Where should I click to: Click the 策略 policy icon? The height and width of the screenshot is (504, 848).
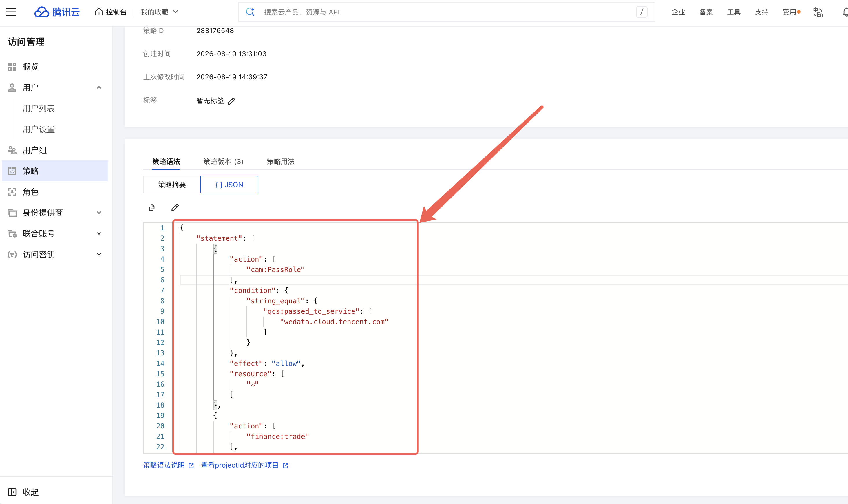[12, 171]
